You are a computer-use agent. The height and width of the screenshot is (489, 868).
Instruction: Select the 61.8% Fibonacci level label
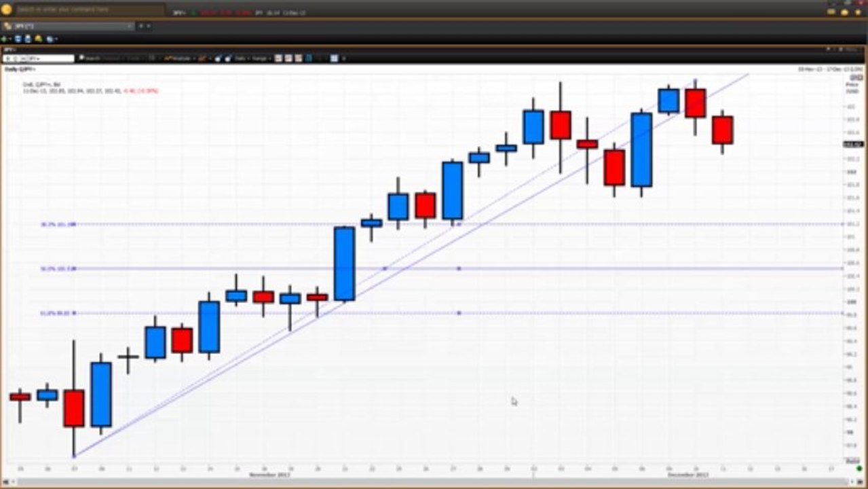[x=58, y=313]
